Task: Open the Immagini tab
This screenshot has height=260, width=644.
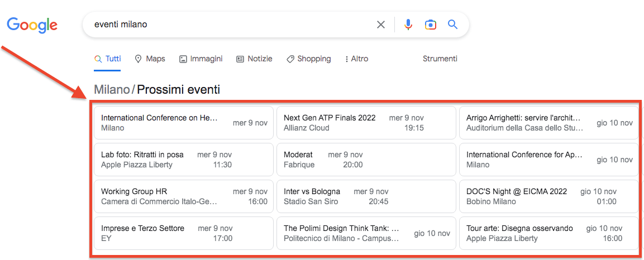Action: (201, 59)
